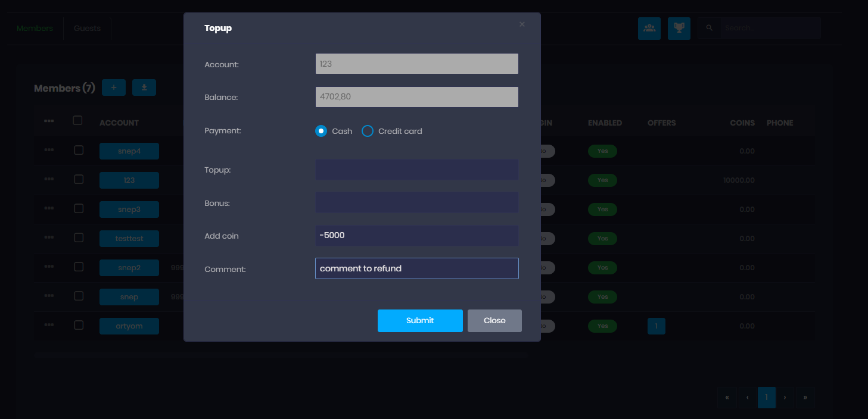Open the column options menu in table header
The image size is (868, 419).
(49, 121)
